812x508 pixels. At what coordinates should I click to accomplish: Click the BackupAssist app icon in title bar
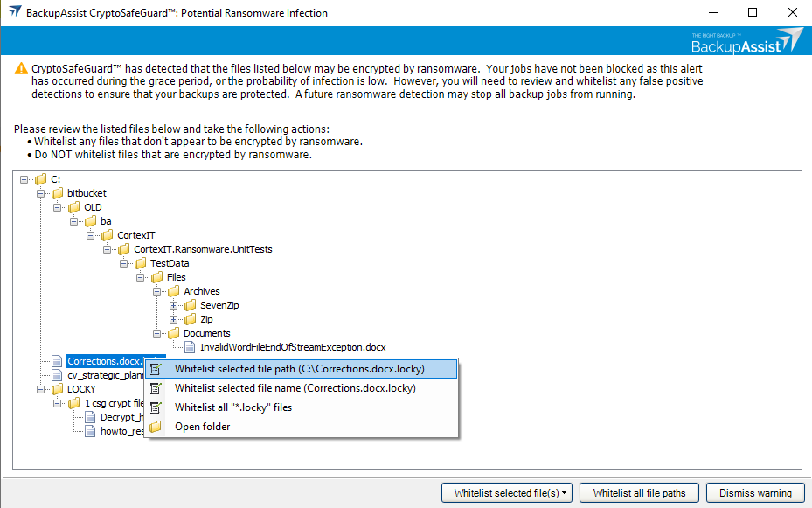click(x=15, y=12)
